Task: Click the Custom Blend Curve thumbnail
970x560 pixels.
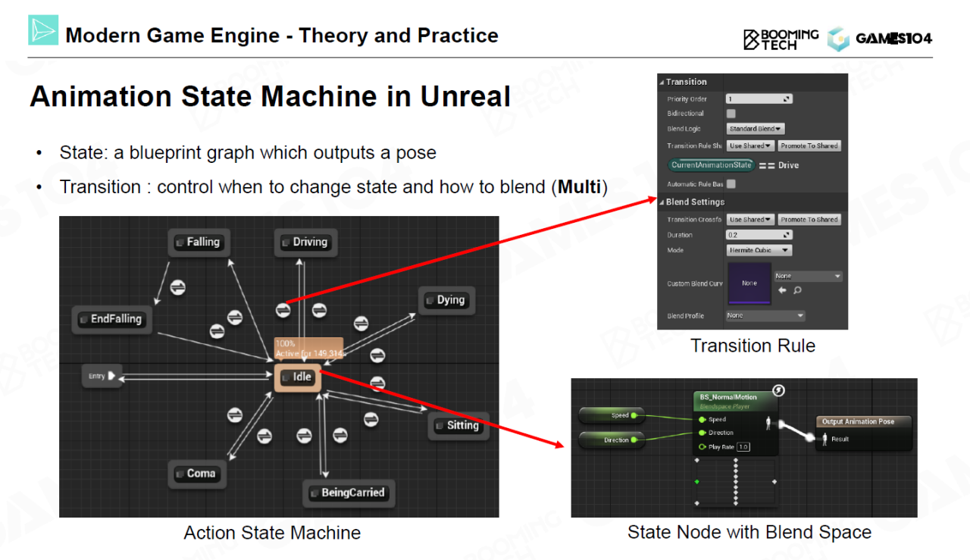Action: point(749,283)
